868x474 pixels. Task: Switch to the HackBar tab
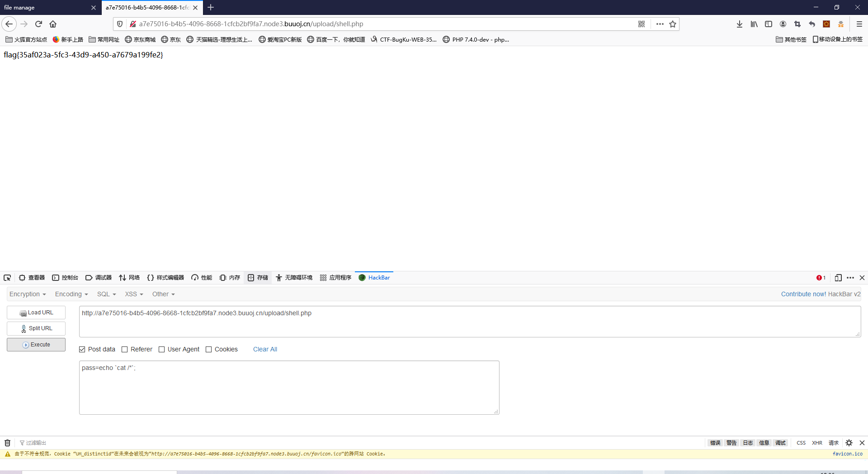(x=374, y=277)
